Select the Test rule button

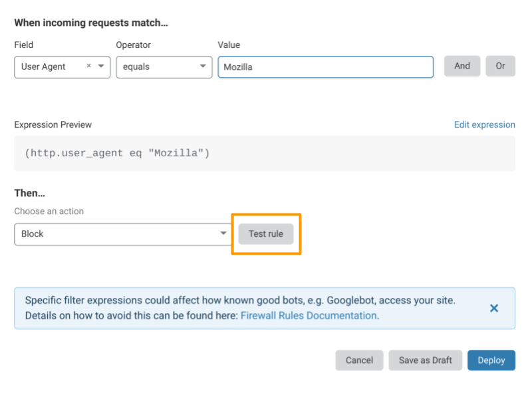click(266, 233)
